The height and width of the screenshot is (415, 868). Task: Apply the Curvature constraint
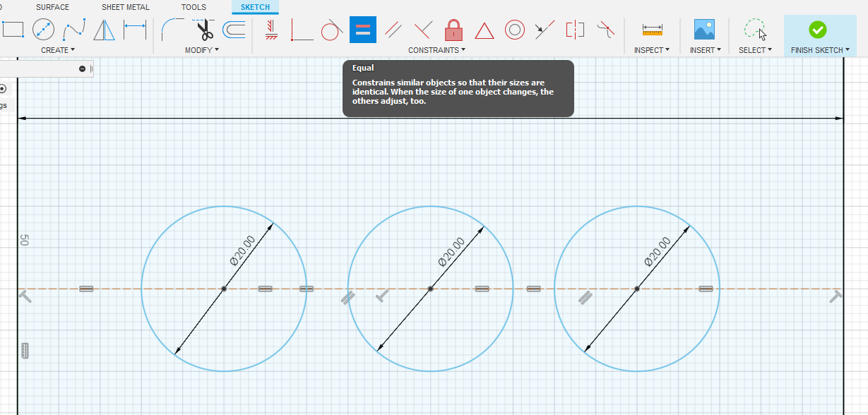[x=605, y=30]
